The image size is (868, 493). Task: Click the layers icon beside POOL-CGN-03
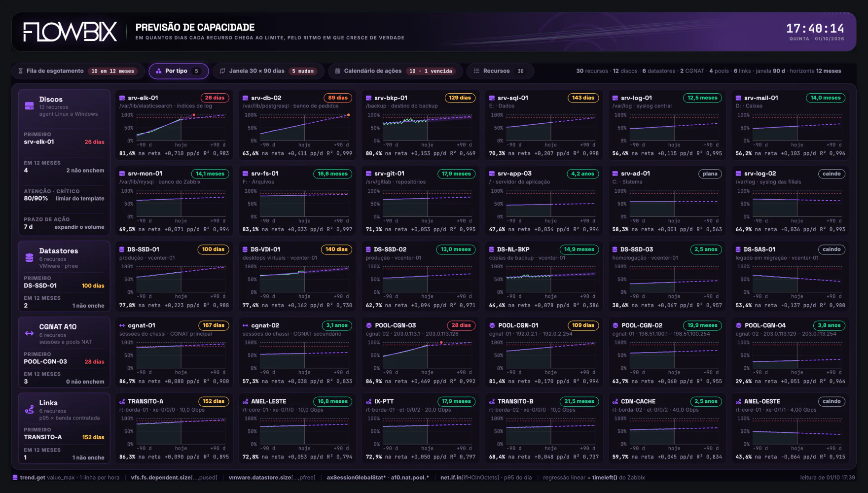tap(369, 325)
